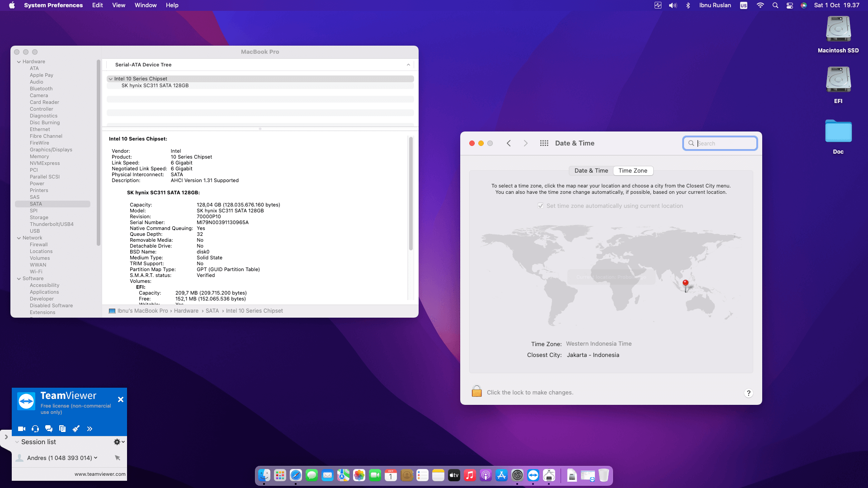Close the TeamViewer panel
The image size is (868, 488).
[121, 399]
